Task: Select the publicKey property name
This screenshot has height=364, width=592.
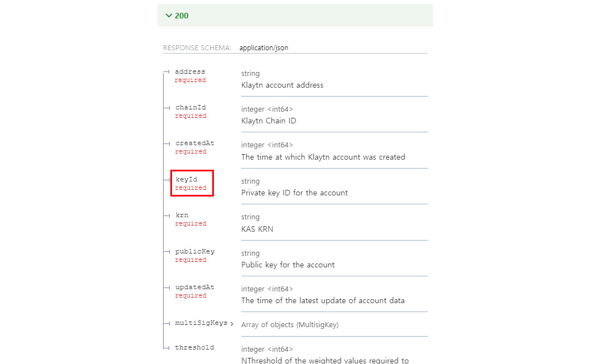Action: coord(195,251)
